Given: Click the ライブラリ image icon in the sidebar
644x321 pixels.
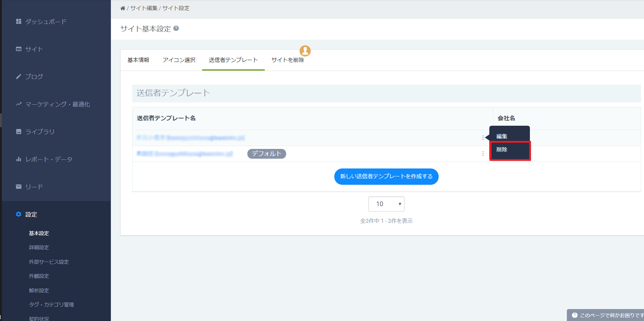Looking at the screenshot, I should (x=18, y=132).
